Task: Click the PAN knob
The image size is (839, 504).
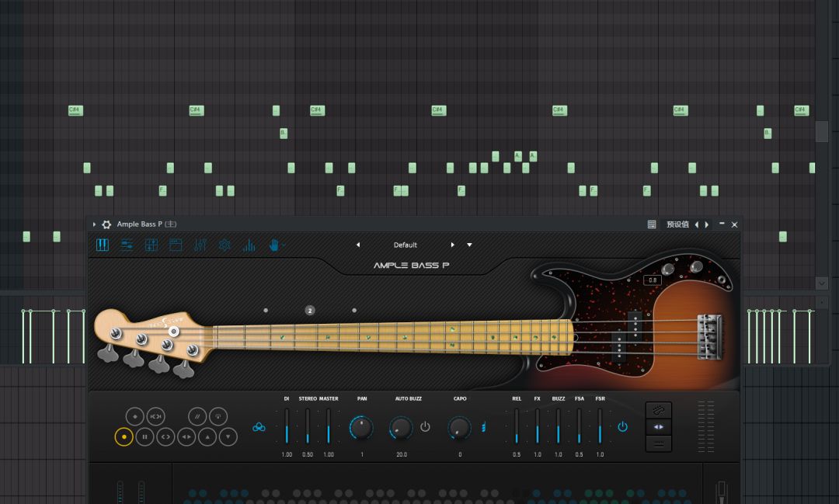Action: (x=361, y=428)
